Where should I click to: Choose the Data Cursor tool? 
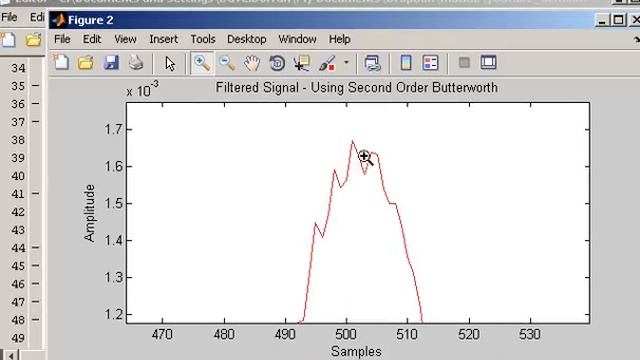click(302, 63)
